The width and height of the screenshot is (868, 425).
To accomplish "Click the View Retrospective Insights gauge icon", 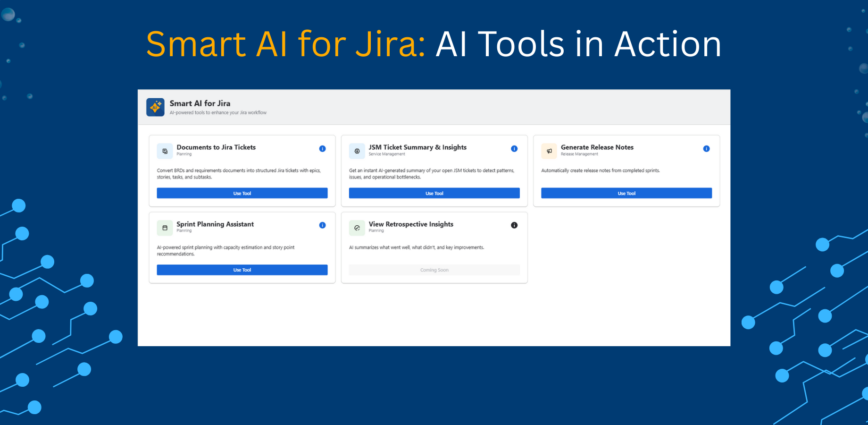I will click(x=357, y=228).
